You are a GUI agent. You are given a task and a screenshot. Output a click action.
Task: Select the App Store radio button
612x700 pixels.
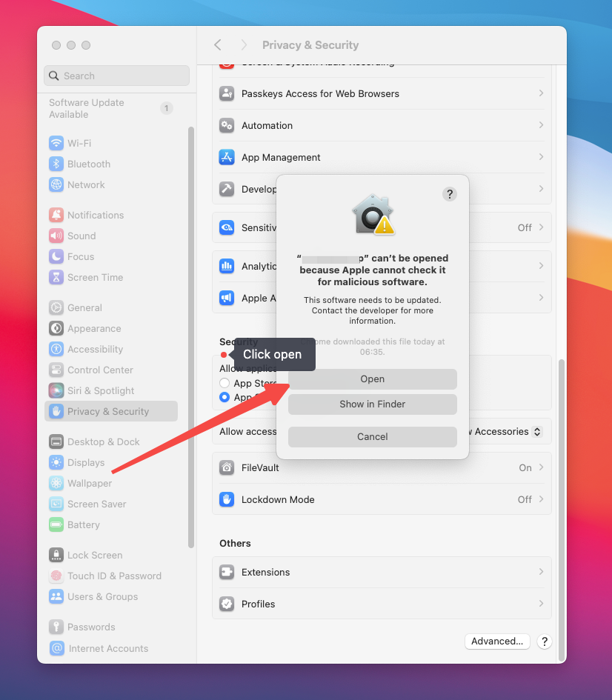pyautogui.click(x=224, y=383)
